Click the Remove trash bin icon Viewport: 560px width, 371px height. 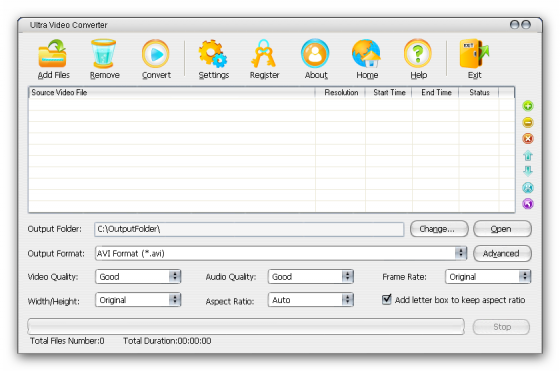(104, 54)
